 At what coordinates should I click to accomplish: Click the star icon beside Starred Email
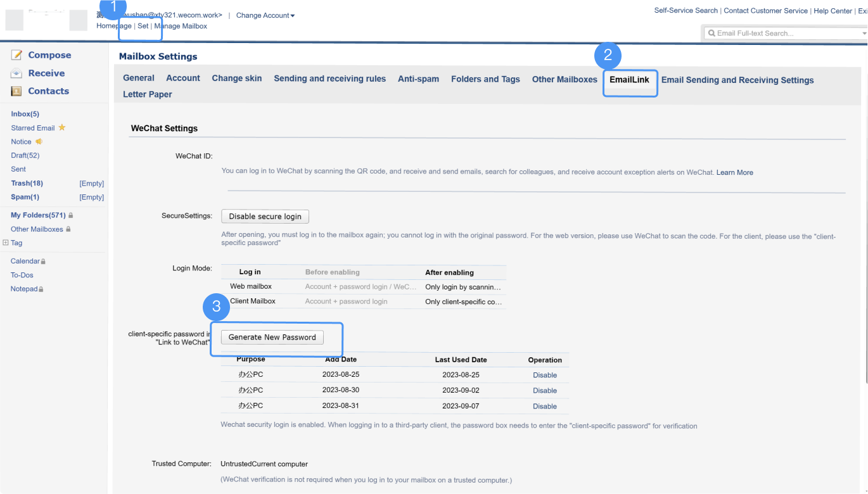click(x=61, y=127)
